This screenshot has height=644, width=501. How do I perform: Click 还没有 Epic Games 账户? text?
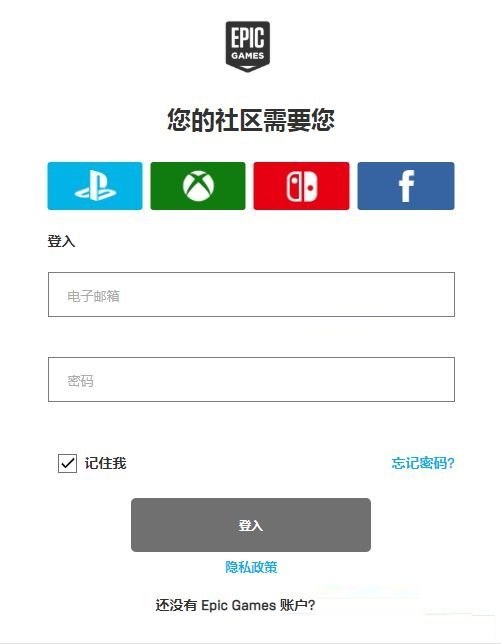coord(235,605)
